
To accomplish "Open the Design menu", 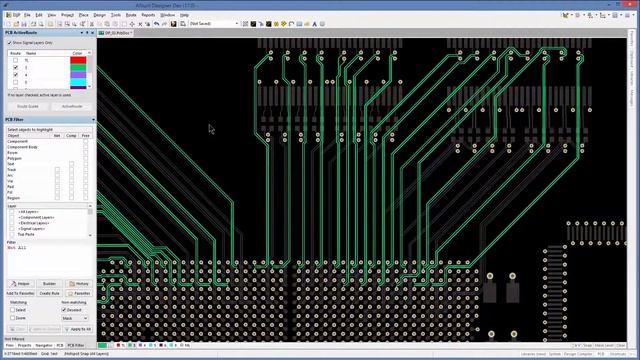I will click(x=99, y=15).
